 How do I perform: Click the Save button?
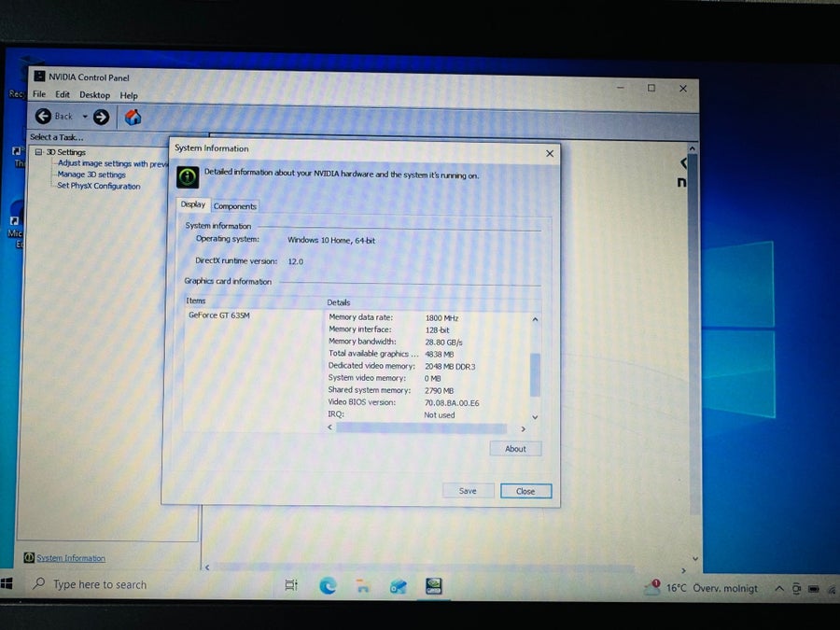click(468, 491)
